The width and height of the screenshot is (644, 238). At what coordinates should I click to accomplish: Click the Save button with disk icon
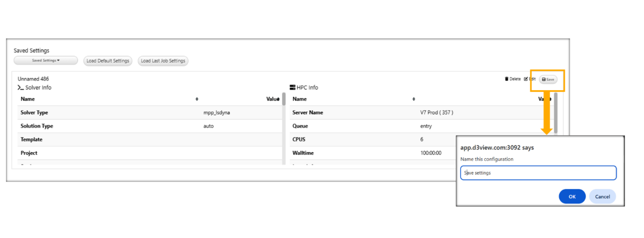coord(548,79)
